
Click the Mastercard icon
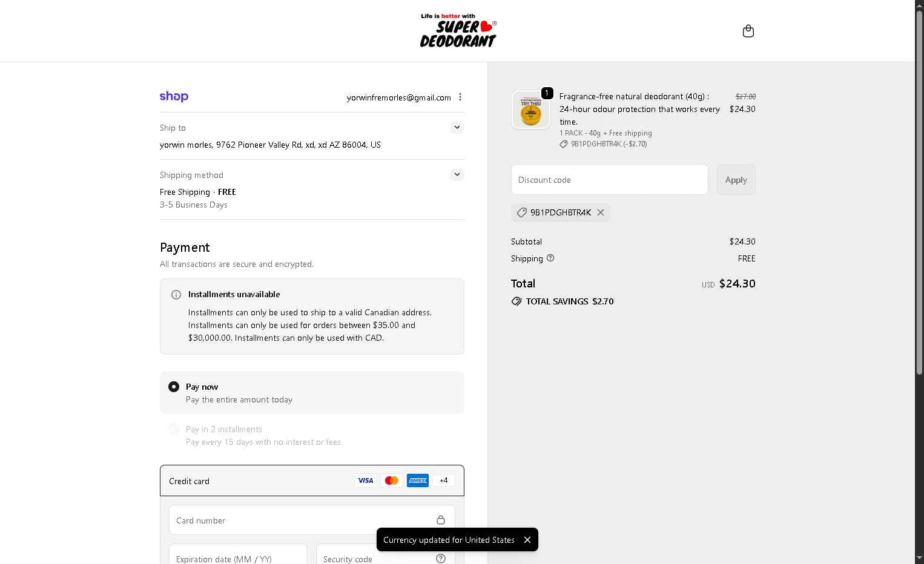[x=392, y=480]
